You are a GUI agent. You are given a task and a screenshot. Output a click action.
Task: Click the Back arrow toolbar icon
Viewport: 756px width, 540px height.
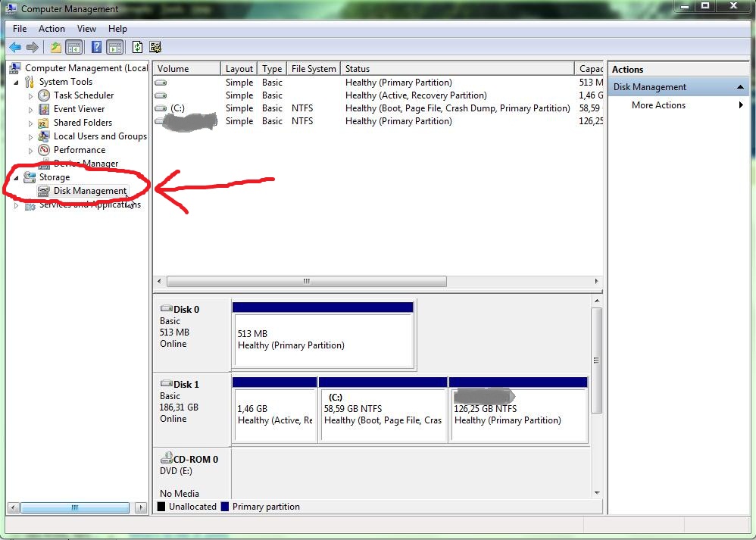15,47
